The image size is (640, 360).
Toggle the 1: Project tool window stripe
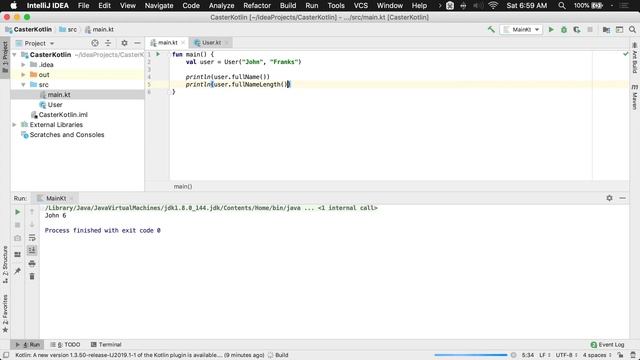coord(5,57)
